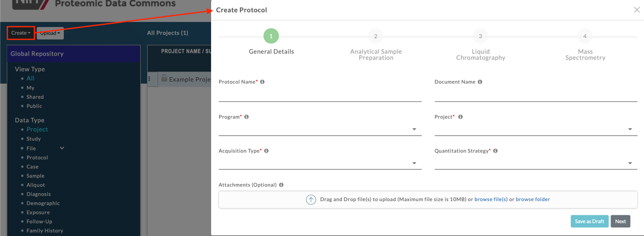
Task: Jump to step 4 Mass Spectrometry
Action: tap(585, 36)
